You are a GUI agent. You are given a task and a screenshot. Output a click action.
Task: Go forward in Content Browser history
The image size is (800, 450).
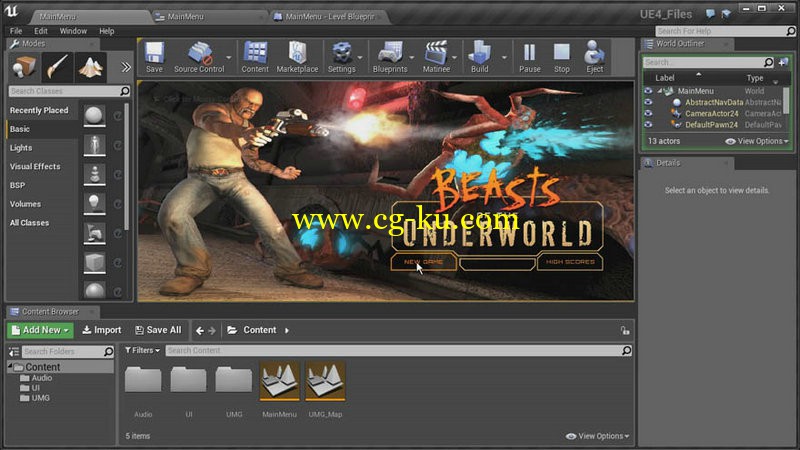coord(212,331)
